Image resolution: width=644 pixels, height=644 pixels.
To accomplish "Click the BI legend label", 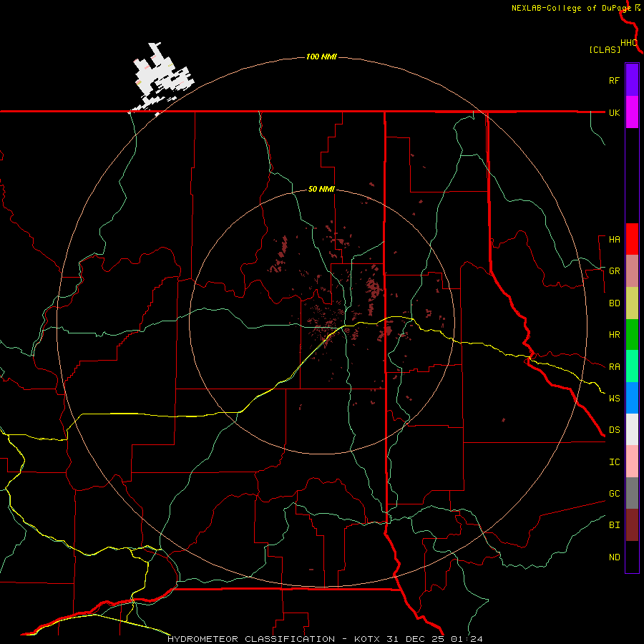I will pos(614,525).
